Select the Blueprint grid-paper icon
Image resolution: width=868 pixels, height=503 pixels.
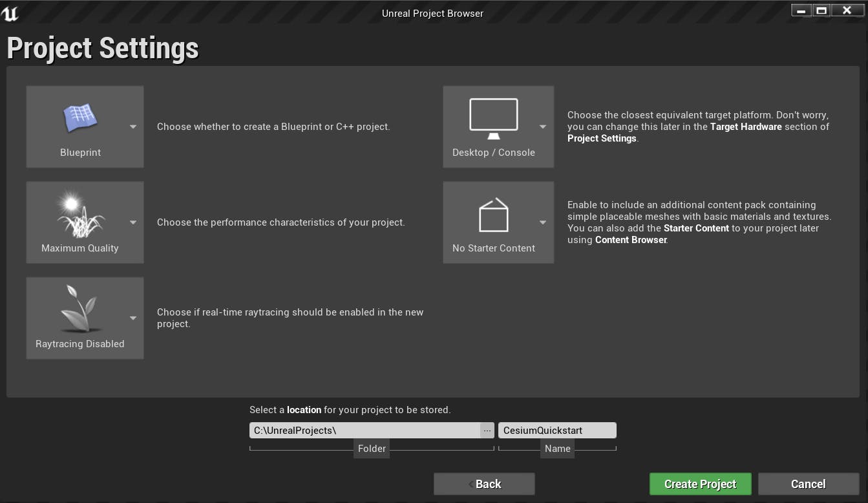coord(80,118)
